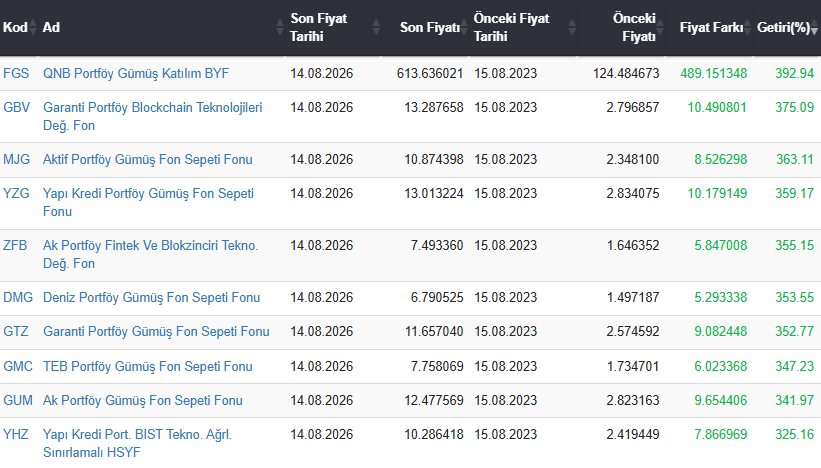Open the GBV fund code link

16,107
